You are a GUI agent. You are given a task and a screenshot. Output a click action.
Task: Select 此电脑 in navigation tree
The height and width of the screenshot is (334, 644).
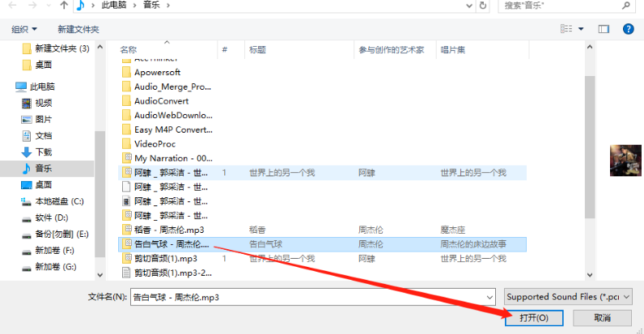pyautogui.click(x=35, y=87)
